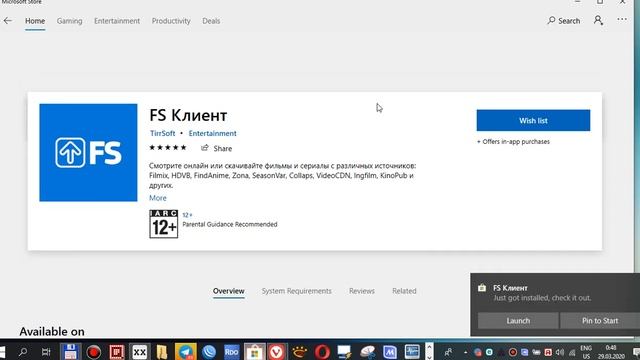Viewport: 640px width, 360px height.
Task: Open the three-dots See more menu
Action: (622, 19)
